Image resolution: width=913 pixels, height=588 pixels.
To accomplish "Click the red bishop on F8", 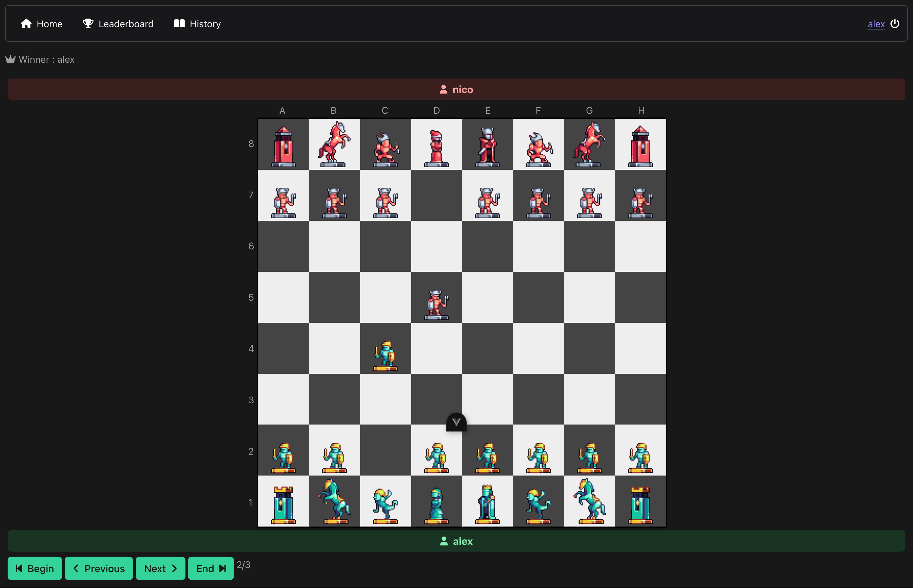I will pos(538,149).
